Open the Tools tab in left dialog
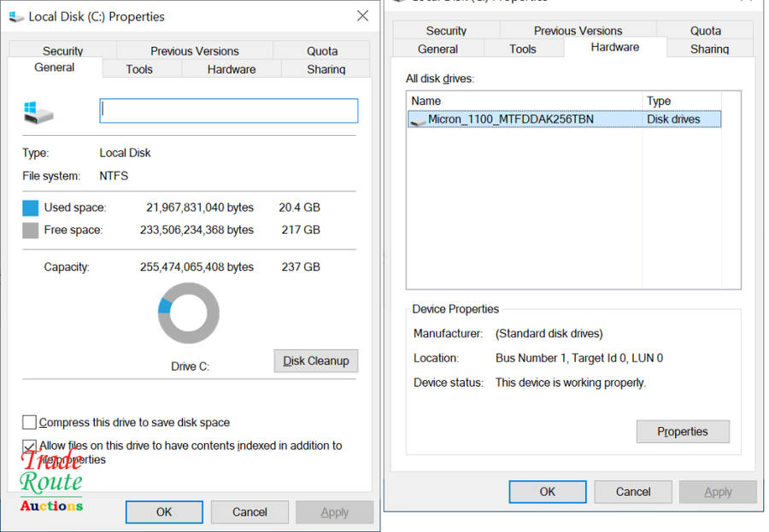The height and width of the screenshot is (532, 769). (x=139, y=69)
